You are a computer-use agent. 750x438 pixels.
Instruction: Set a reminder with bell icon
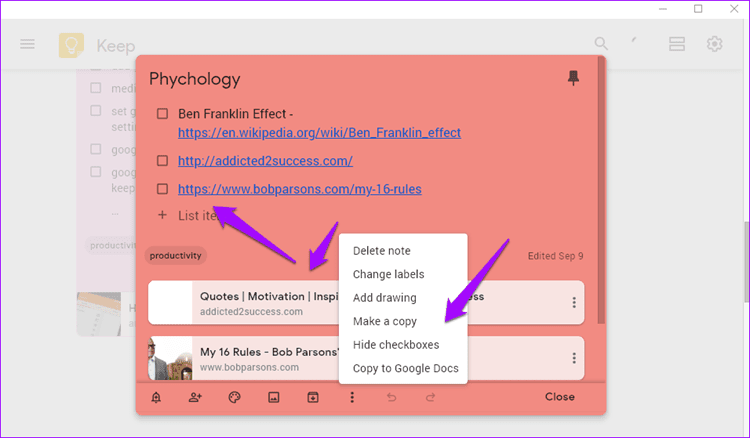click(156, 397)
